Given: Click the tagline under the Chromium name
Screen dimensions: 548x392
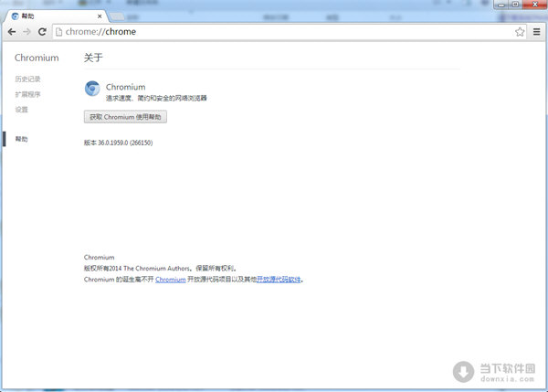Looking at the screenshot, I should click(156, 99).
